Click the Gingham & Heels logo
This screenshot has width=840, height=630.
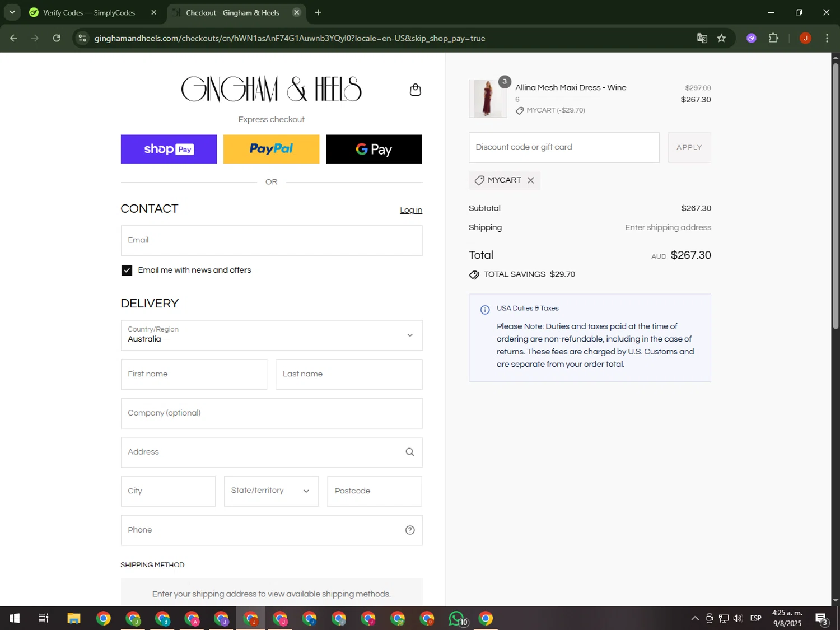271,89
